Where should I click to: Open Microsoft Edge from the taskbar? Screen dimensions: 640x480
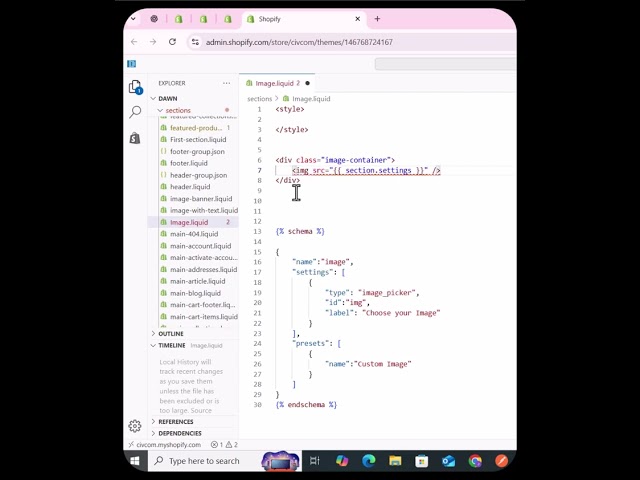point(369,461)
